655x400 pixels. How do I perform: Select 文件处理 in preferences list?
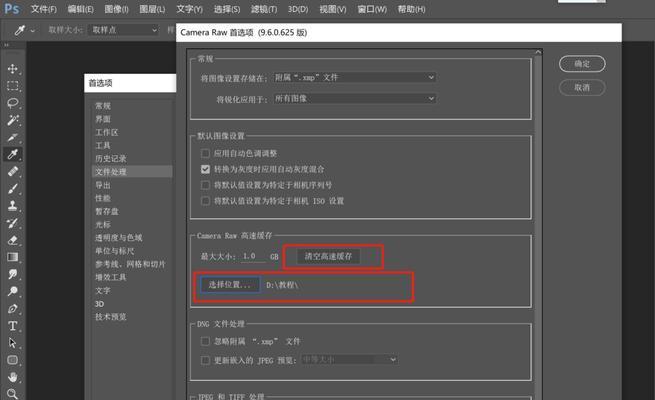tap(132, 172)
